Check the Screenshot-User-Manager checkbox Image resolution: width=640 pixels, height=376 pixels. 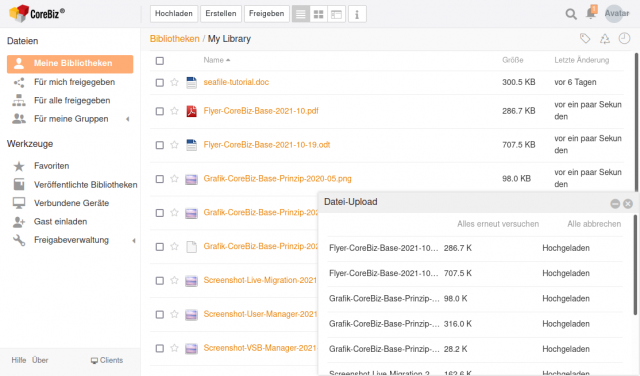pos(160,315)
